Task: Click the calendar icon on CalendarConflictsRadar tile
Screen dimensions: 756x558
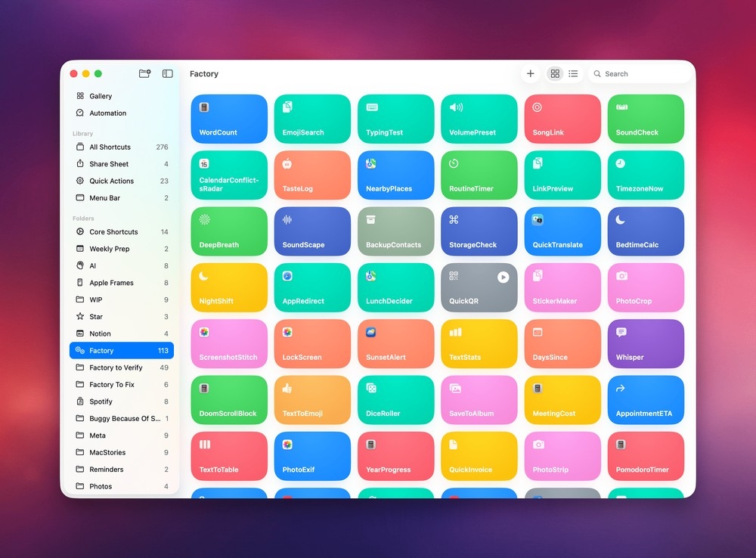Action: point(204,163)
